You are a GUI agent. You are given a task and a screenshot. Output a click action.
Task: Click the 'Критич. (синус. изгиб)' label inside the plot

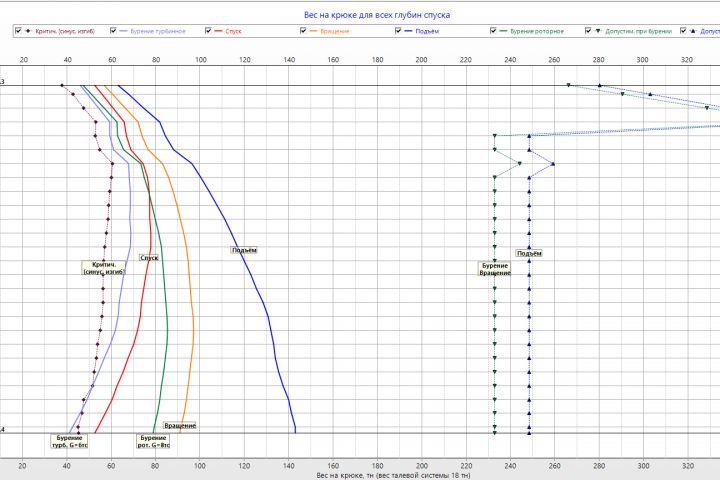(104, 268)
